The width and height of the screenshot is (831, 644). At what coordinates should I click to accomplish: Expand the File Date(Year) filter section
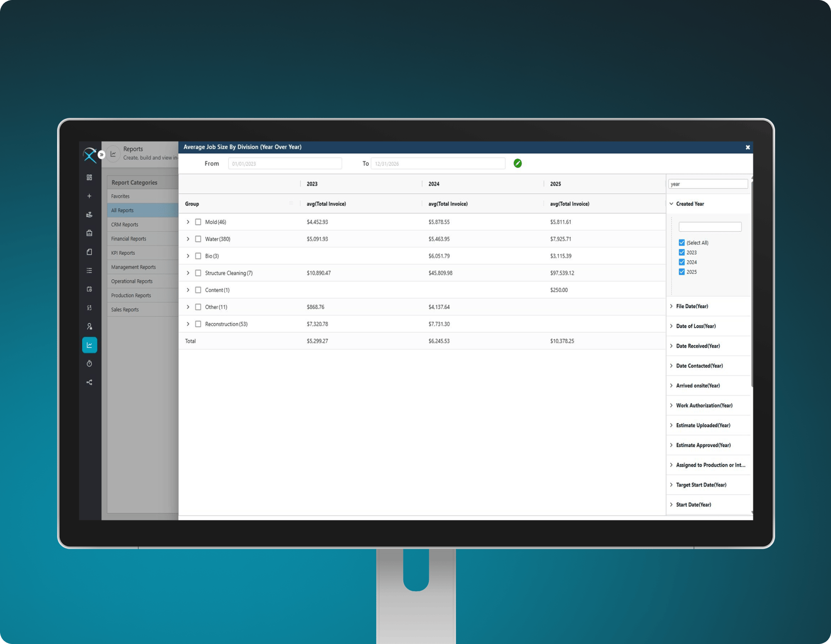692,306
